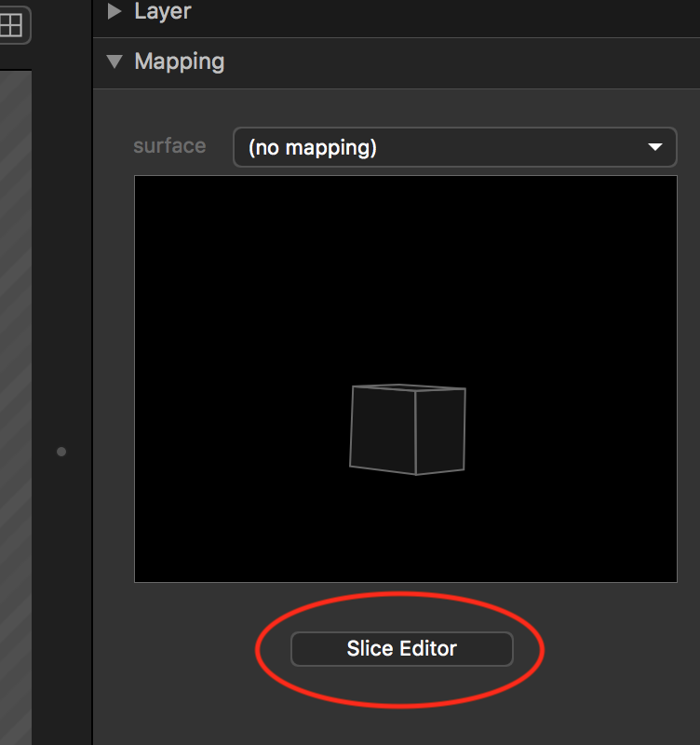Collapse the Mapping section triangle
The height and width of the screenshot is (745, 700).
[x=114, y=61]
